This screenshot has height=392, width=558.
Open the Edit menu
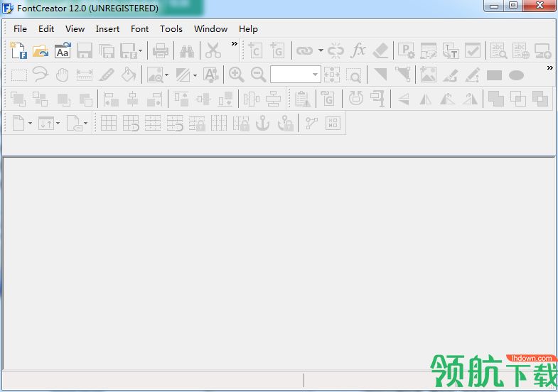[46, 29]
